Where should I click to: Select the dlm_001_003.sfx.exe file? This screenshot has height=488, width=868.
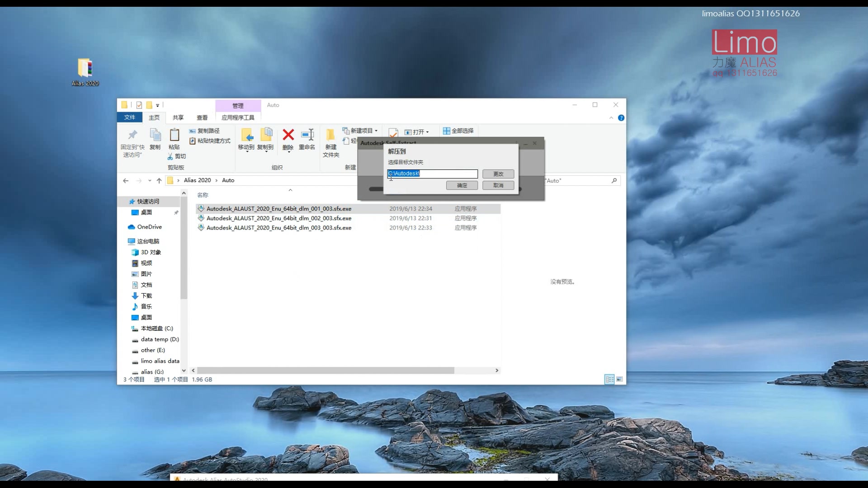click(x=348, y=209)
